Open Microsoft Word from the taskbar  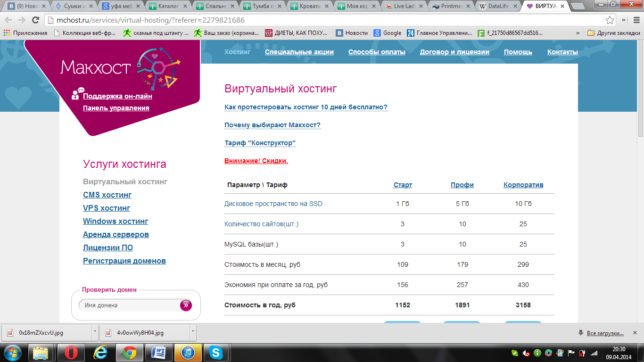tap(159, 353)
